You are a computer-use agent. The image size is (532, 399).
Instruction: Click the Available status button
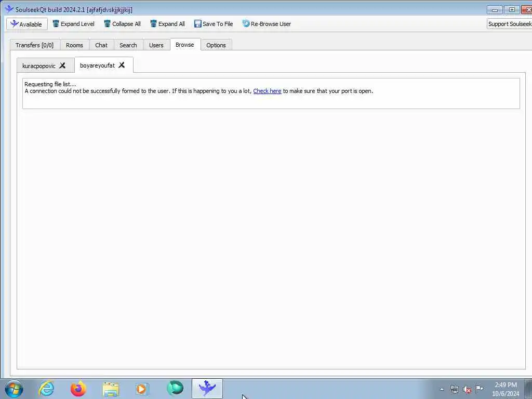click(x=27, y=24)
